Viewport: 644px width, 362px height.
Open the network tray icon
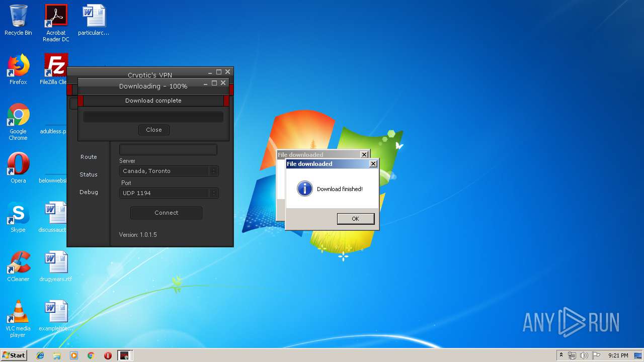coord(572,355)
